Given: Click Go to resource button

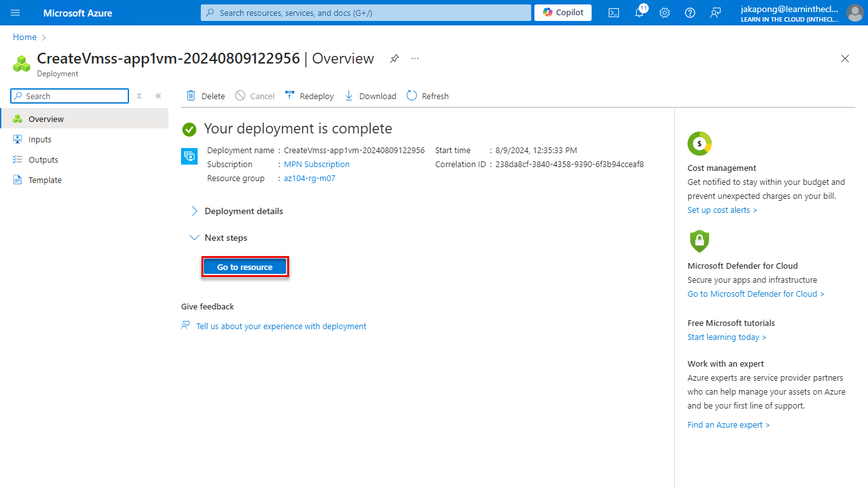Looking at the screenshot, I should 245,267.
